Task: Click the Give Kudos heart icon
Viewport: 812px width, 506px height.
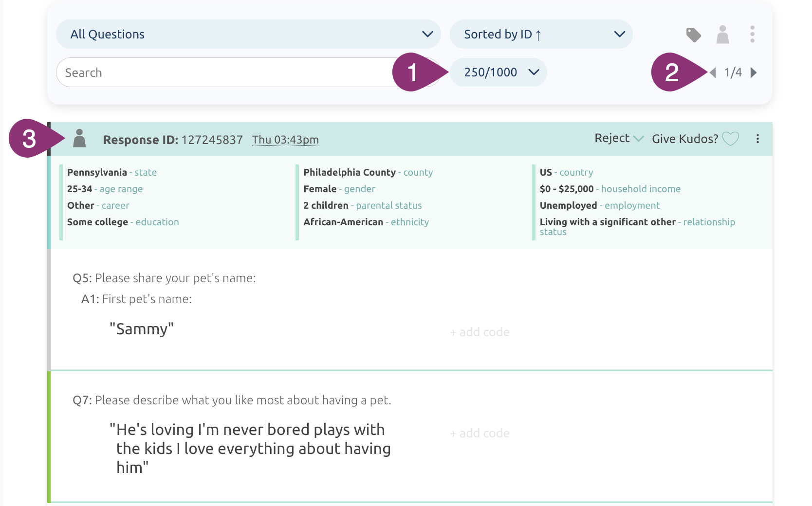Action: [x=731, y=139]
